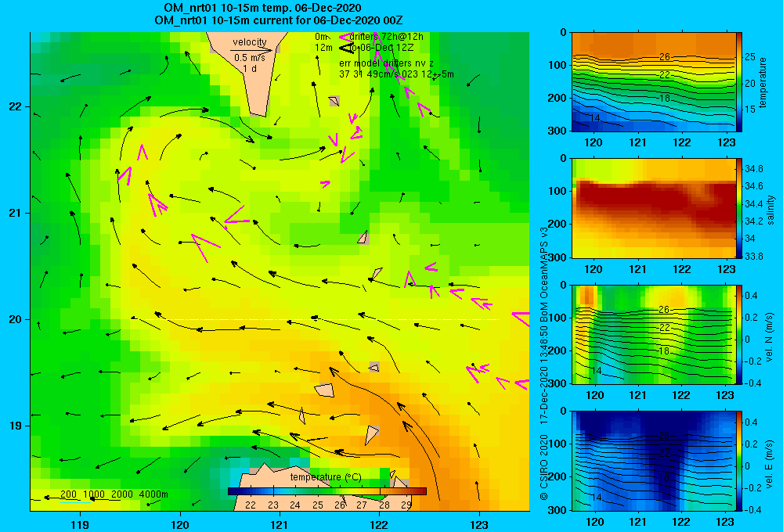Click the '0.5 m/s' velocity scale value
Image resolution: width=783 pixels, height=532 pixels.
[250, 58]
